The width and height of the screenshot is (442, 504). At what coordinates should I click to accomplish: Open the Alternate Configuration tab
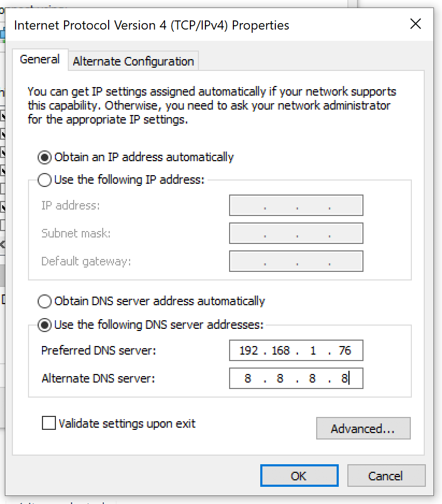click(x=133, y=61)
